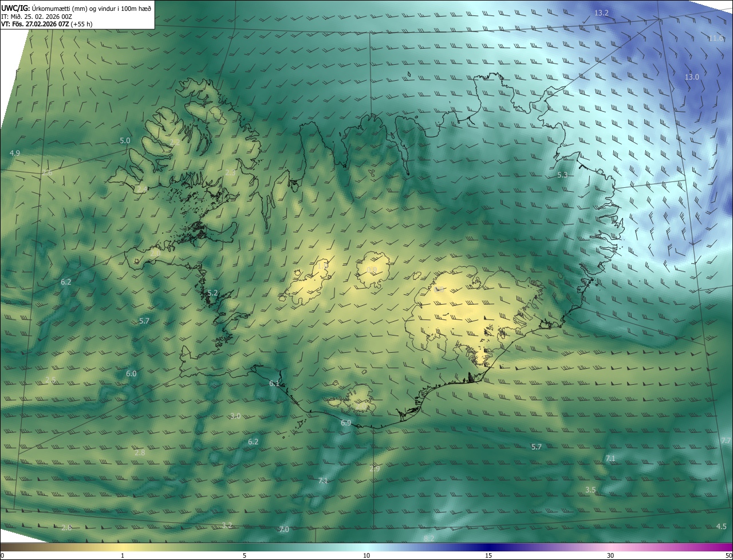Pick the 2.4 value label
The height and width of the screenshot is (560, 733).
[x=142, y=188]
